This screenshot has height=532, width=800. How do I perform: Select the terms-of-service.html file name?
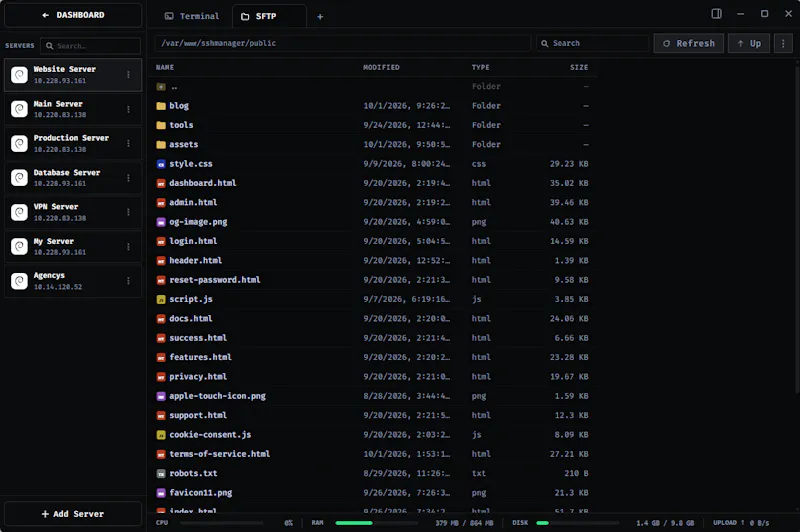point(219,454)
